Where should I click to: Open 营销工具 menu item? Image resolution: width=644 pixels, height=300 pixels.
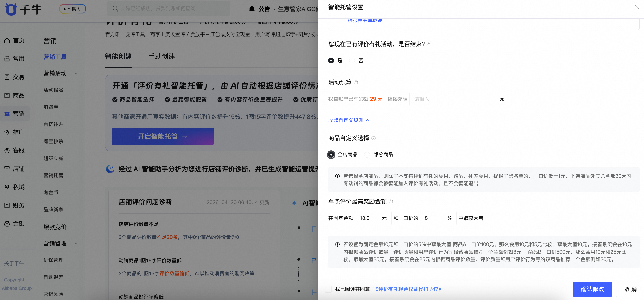(55, 57)
